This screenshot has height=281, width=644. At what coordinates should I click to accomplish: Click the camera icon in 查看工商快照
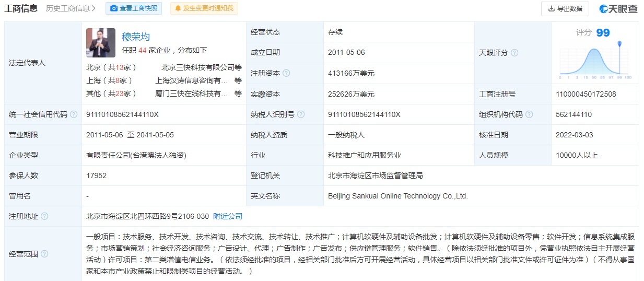[114, 8]
